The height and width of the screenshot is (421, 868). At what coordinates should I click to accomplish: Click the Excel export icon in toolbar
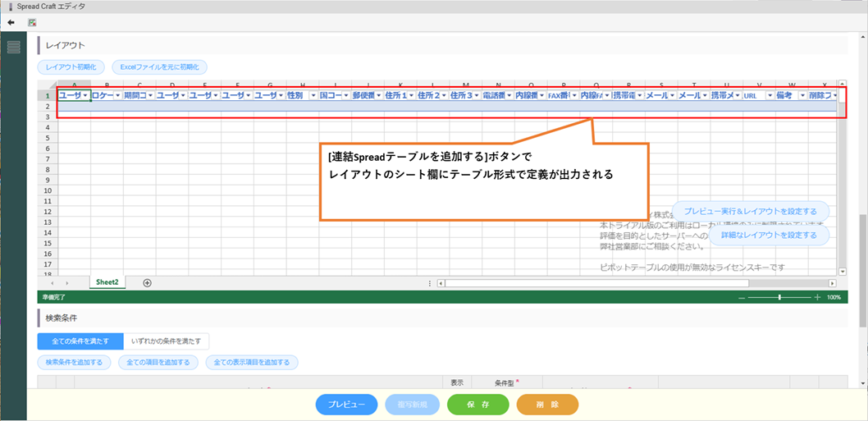[x=32, y=22]
